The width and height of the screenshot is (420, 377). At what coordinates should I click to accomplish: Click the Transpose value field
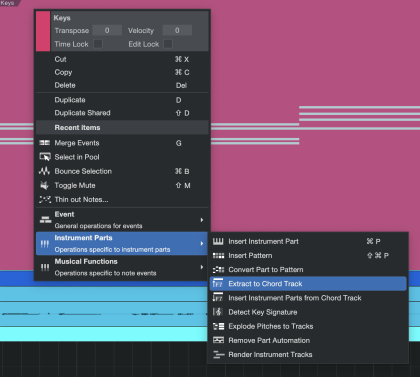[x=107, y=30]
